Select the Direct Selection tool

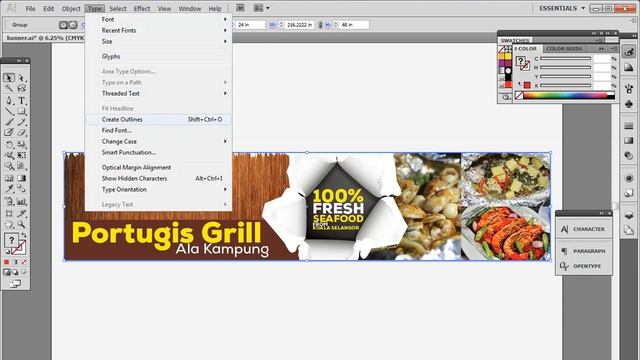pyautogui.click(x=22, y=78)
